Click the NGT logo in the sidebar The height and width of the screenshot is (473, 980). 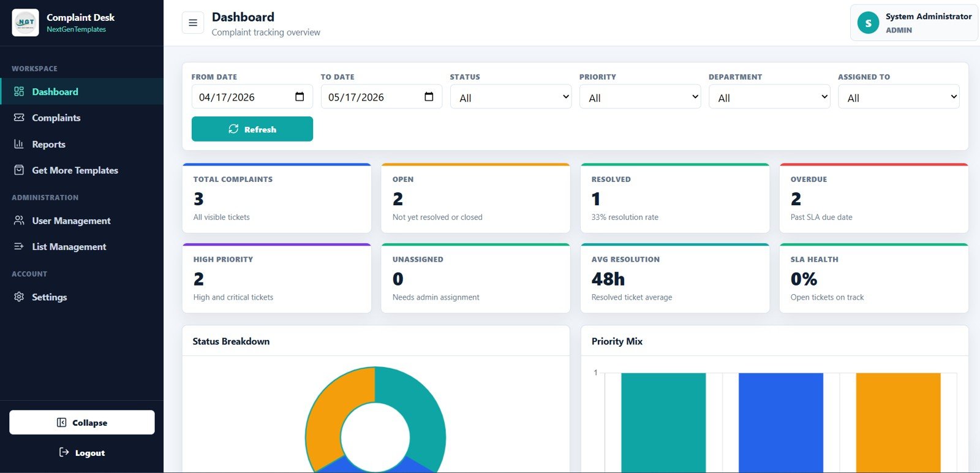click(25, 23)
